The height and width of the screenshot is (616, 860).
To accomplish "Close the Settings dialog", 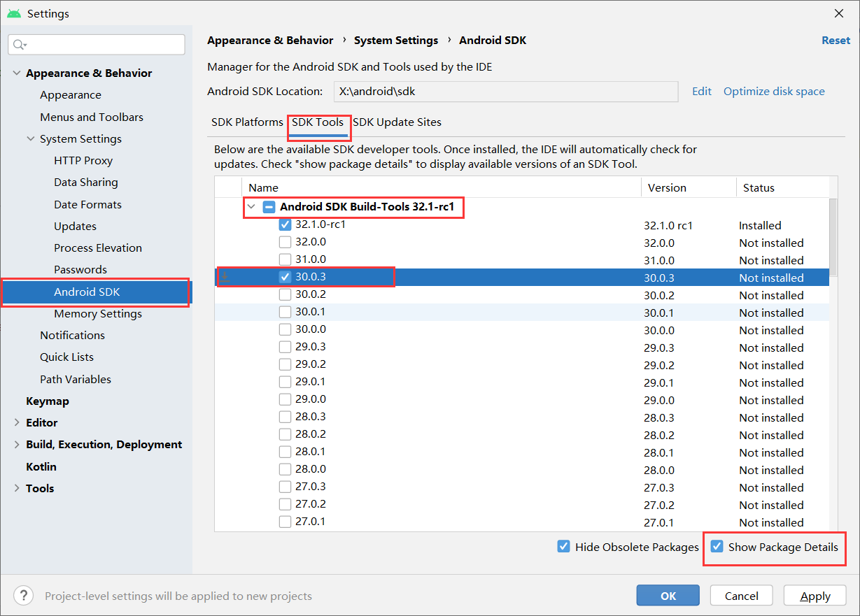I will click(839, 13).
